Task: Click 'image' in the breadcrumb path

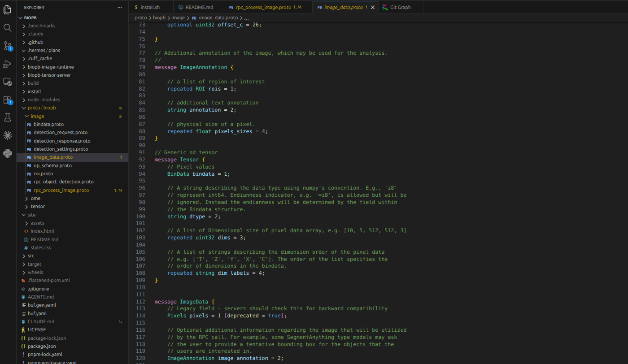Action: tap(178, 18)
